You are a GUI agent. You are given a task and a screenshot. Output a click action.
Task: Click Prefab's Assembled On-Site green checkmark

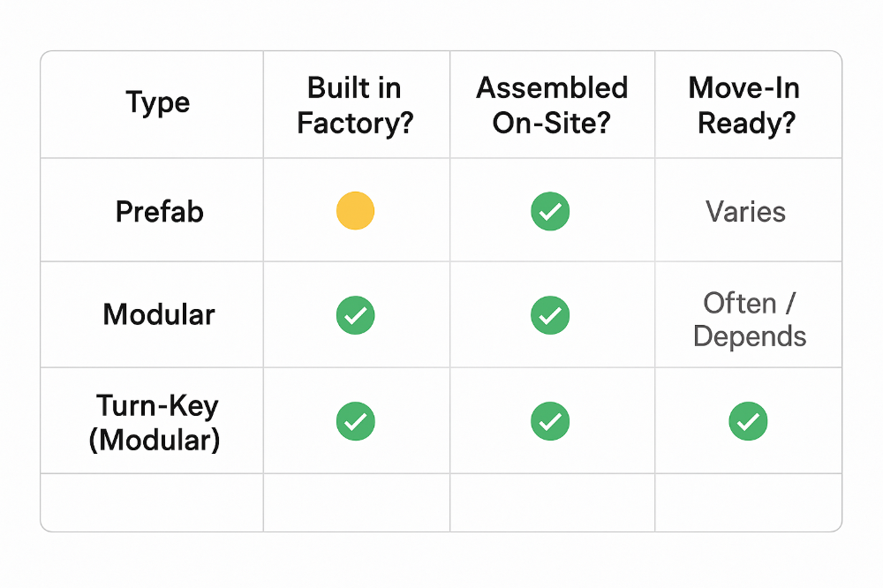pos(550,212)
